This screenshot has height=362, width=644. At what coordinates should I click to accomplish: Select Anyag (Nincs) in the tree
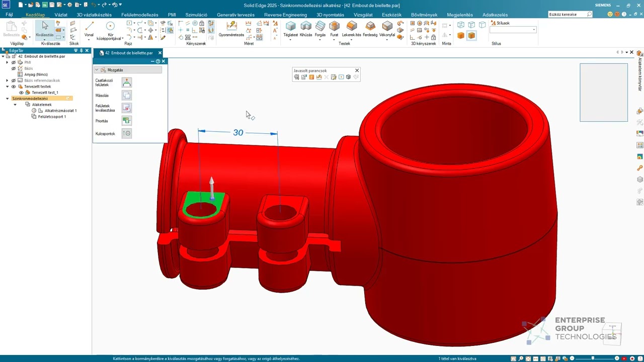coord(36,74)
